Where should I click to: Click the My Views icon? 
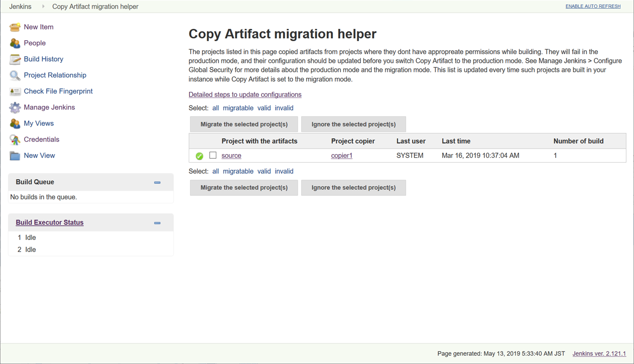point(15,124)
